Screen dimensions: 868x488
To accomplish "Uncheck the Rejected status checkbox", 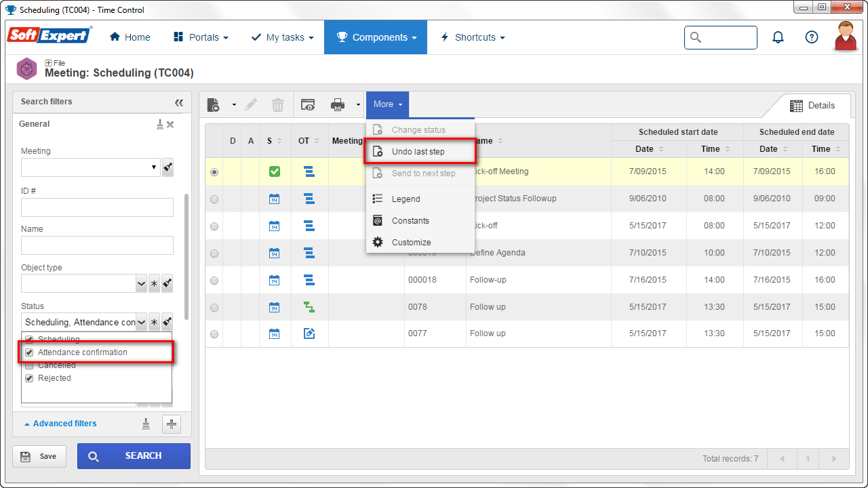I will point(29,378).
